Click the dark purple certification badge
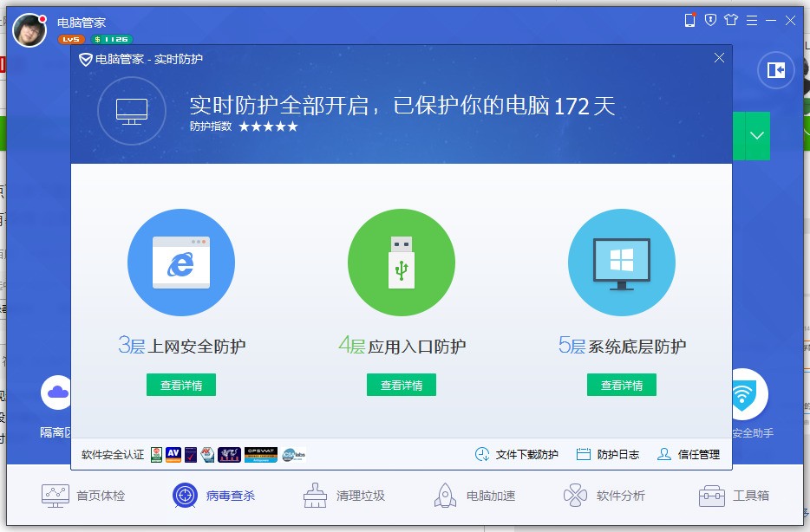Image resolution: width=810 pixels, height=532 pixels. click(229, 455)
